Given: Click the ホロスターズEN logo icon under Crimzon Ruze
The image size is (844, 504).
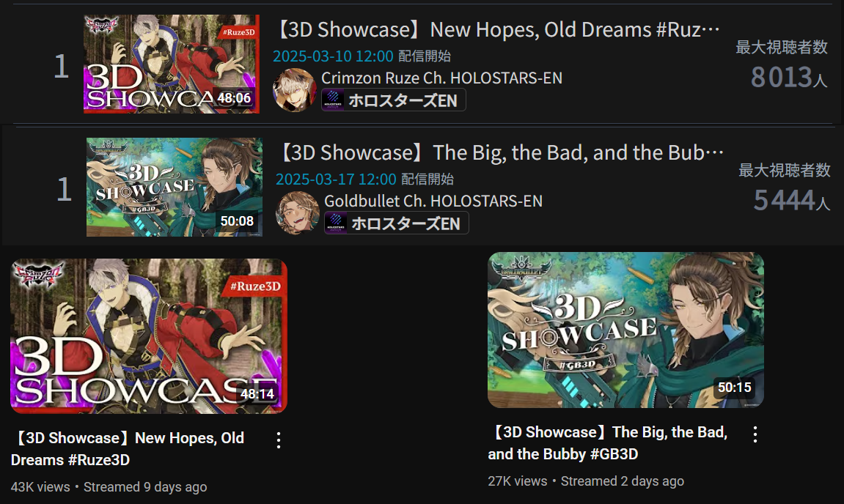Looking at the screenshot, I should [x=333, y=100].
